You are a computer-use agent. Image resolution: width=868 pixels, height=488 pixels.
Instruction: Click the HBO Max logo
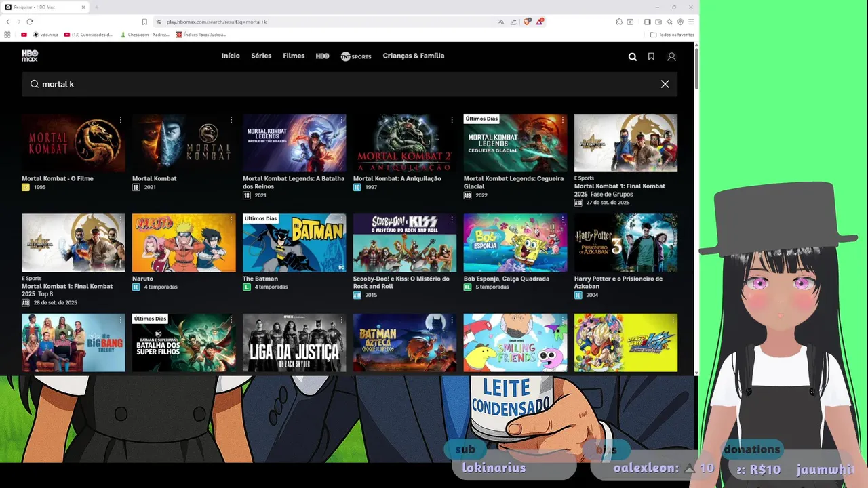(30, 56)
